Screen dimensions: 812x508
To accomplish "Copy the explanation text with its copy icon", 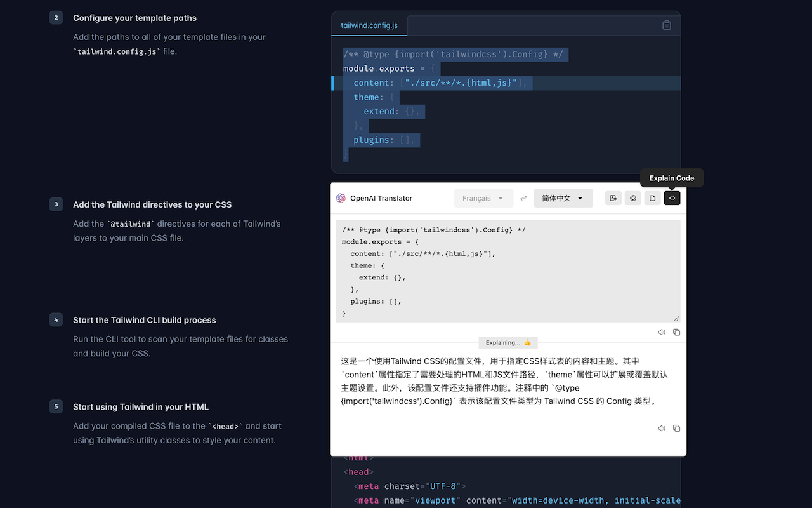I will click(x=676, y=428).
